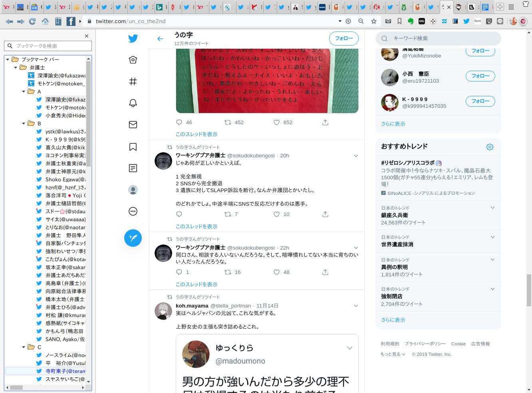Retweet the tweet with 452 retweets
Screen dimensions: 532x393
pos(228,122)
